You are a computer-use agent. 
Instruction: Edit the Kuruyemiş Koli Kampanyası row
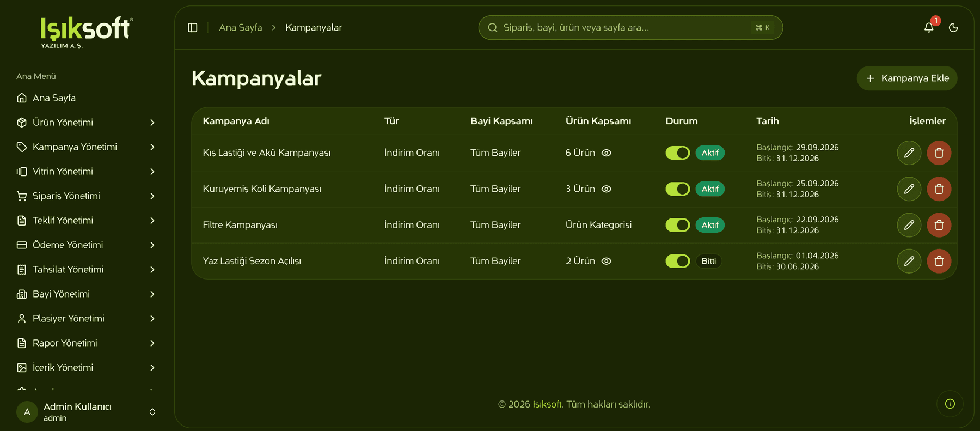(x=909, y=189)
